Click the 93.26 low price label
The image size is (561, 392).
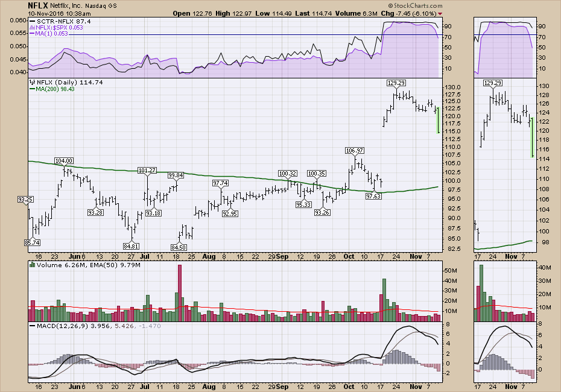322,212
